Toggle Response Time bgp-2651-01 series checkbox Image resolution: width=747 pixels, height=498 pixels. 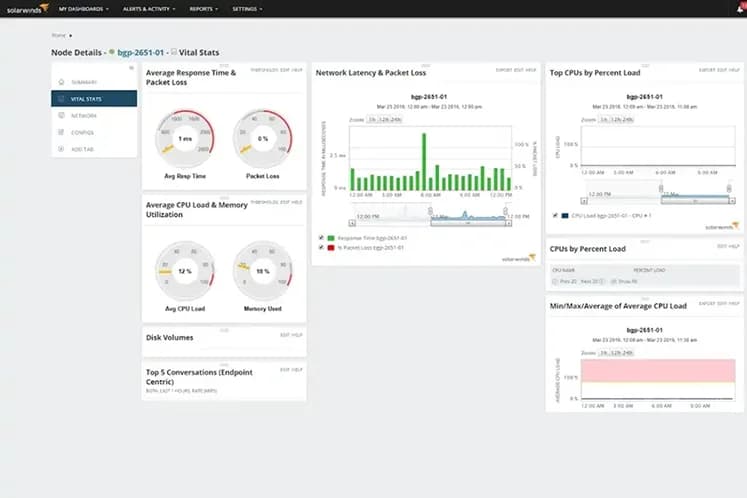point(321,237)
